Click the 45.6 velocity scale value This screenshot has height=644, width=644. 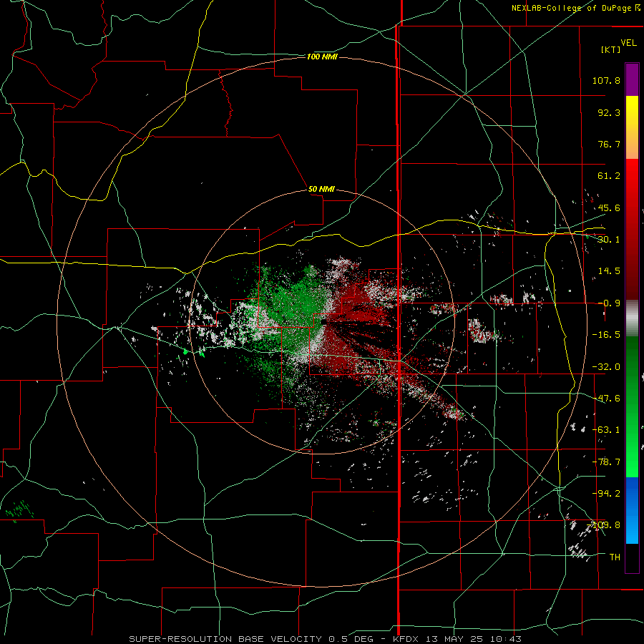tap(609, 208)
